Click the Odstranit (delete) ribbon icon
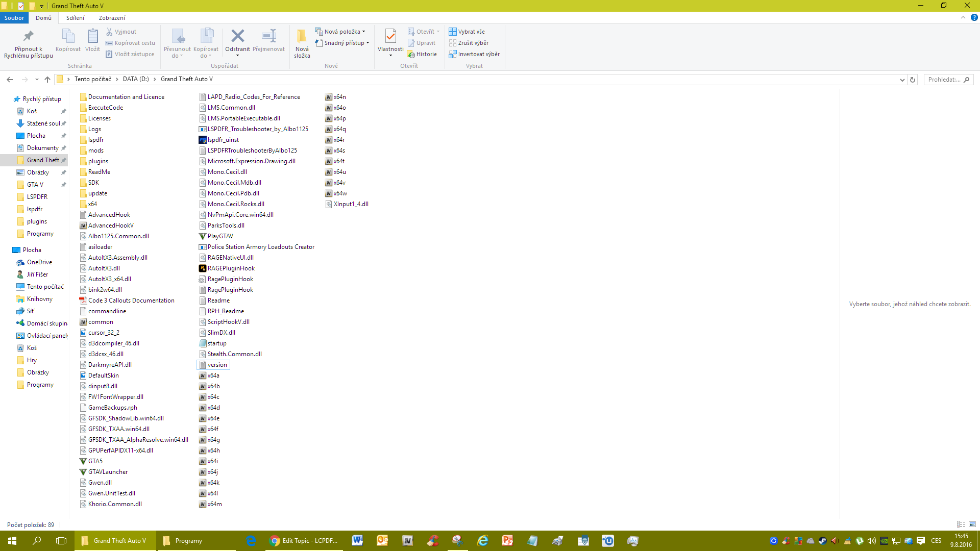The height and width of the screenshot is (551, 980). pyautogui.click(x=237, y=36)
